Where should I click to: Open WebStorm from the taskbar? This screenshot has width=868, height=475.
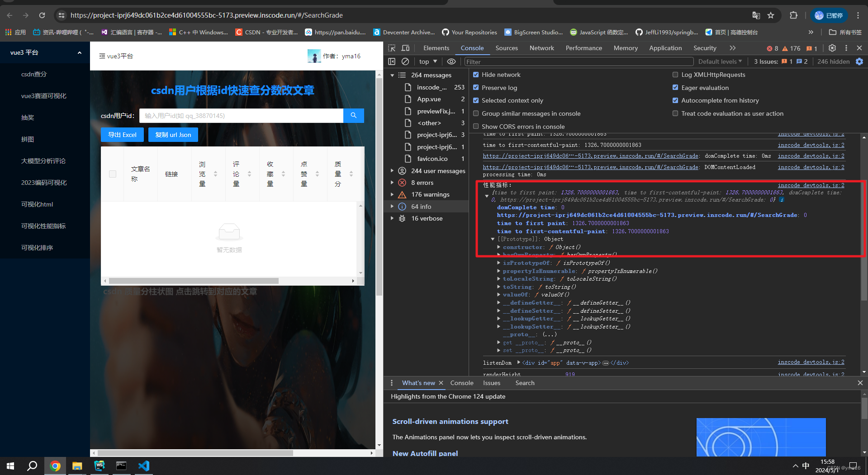[99, 466]
